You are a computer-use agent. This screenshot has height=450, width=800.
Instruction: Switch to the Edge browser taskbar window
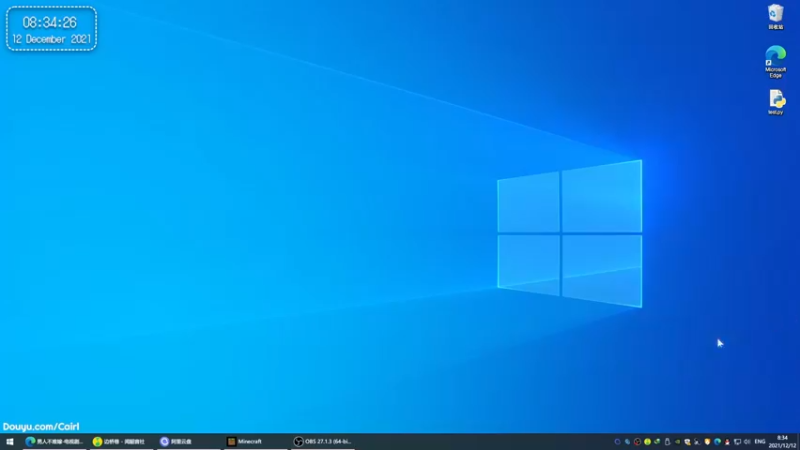click(54, 442)
